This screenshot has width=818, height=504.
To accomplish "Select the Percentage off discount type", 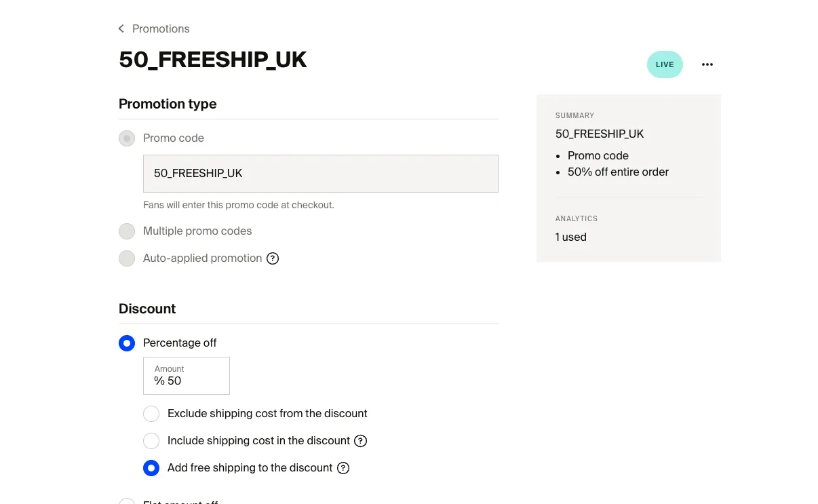I will (127, 343).
